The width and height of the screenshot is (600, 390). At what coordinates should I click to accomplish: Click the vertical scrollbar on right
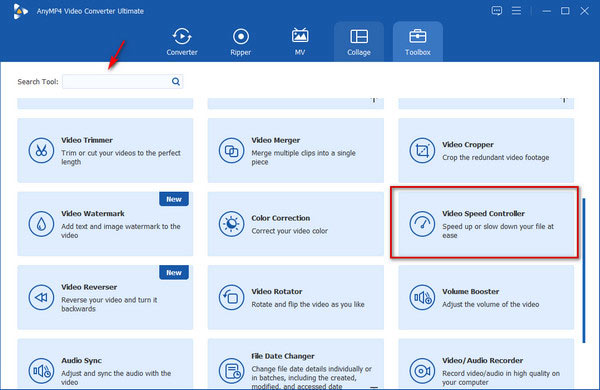pyautogui.click(x=584, y=271)
